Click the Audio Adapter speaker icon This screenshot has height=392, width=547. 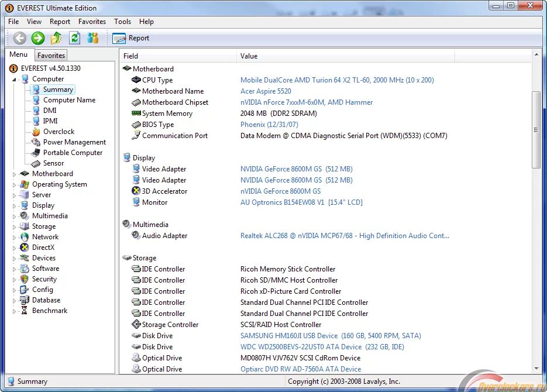tap(136, 235)
